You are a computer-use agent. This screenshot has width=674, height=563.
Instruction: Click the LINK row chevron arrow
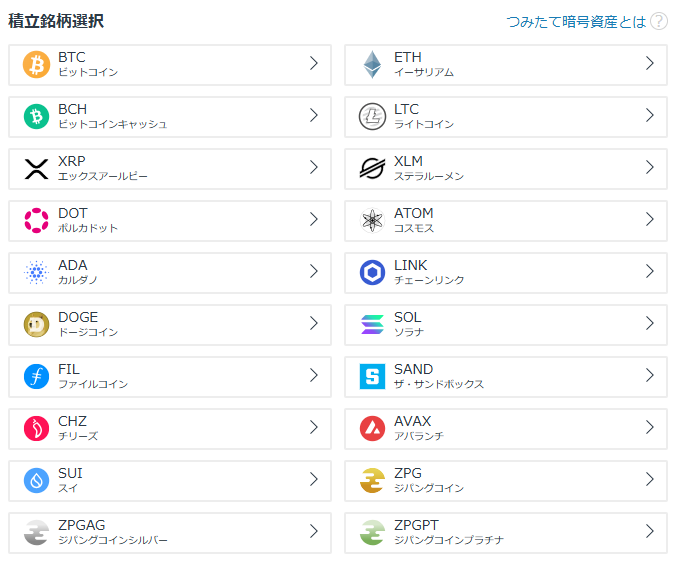click(x=650, y=271)
